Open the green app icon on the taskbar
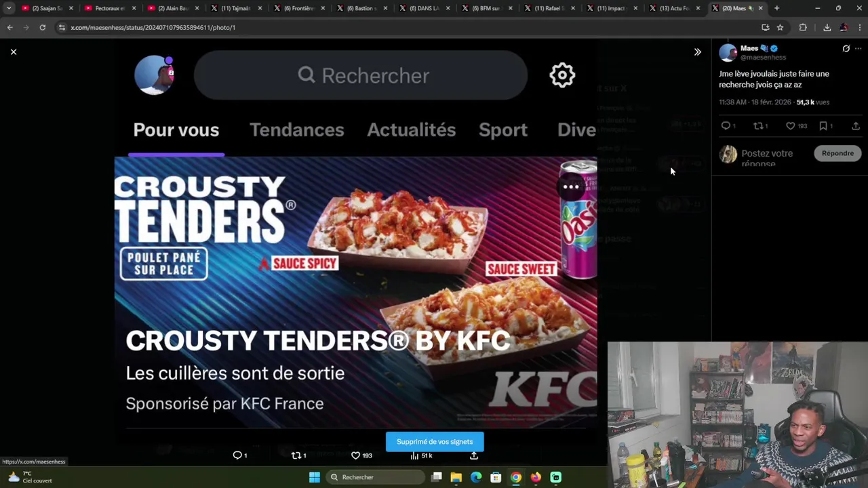The width and height of the screenshot is (868, 488). 555,477
